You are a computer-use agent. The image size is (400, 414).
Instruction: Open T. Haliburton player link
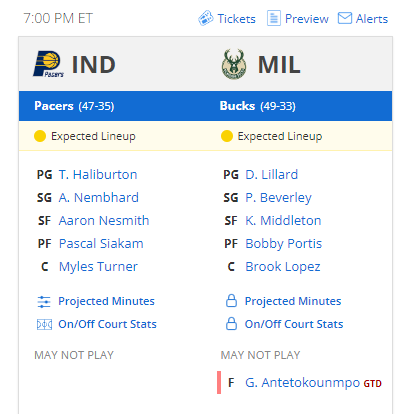tap(98, 175)
